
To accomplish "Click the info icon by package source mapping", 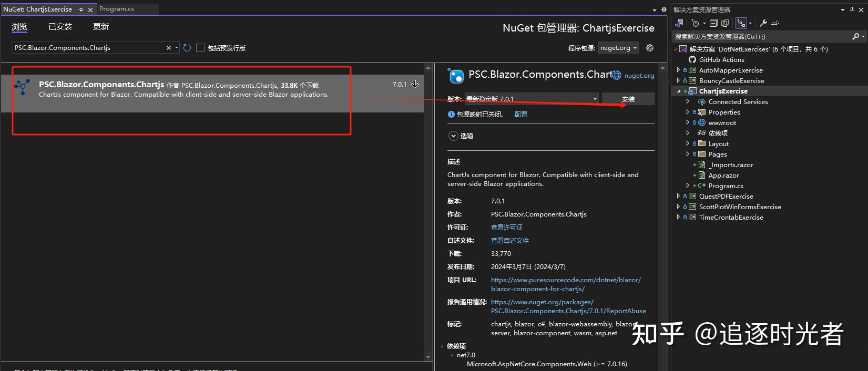I will 451,114.
